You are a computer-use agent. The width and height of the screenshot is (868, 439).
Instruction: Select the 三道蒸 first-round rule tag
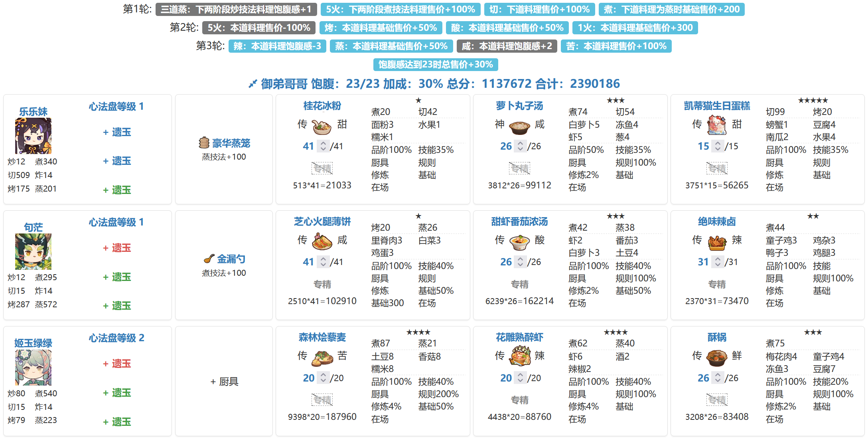point(236,9)
